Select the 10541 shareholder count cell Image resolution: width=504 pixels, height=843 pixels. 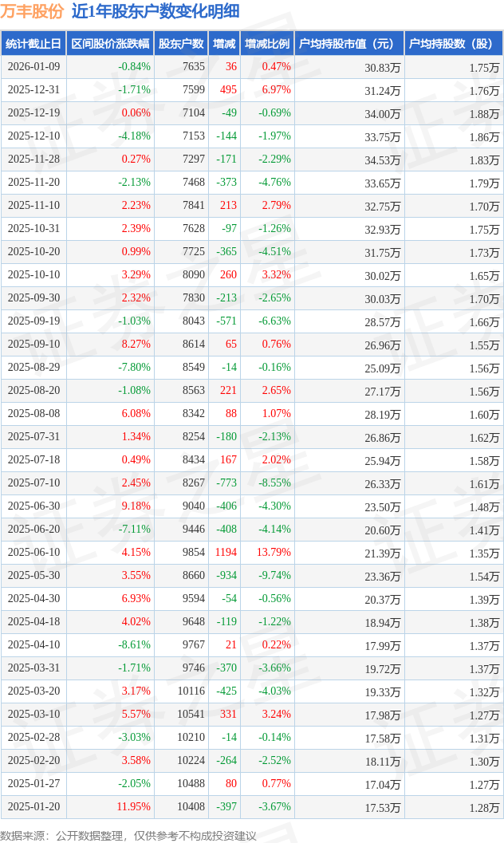coord(191,715)
